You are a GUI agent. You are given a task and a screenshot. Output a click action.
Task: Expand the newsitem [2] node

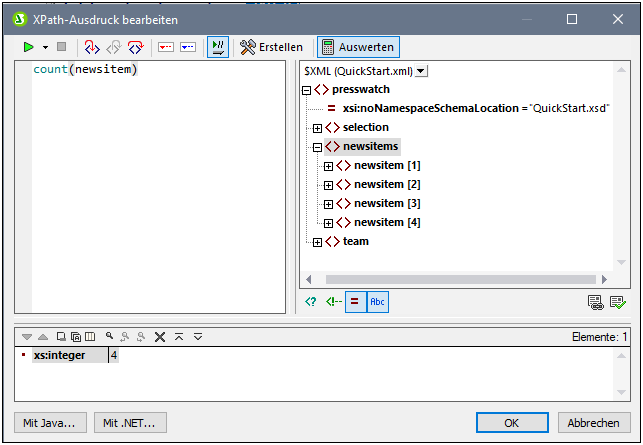(328, 185)
